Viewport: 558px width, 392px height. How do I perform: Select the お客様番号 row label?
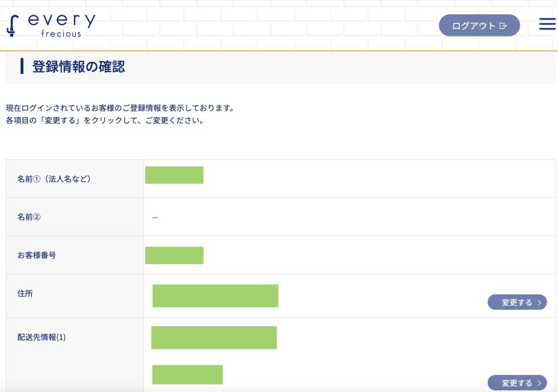tap(37, 255)
